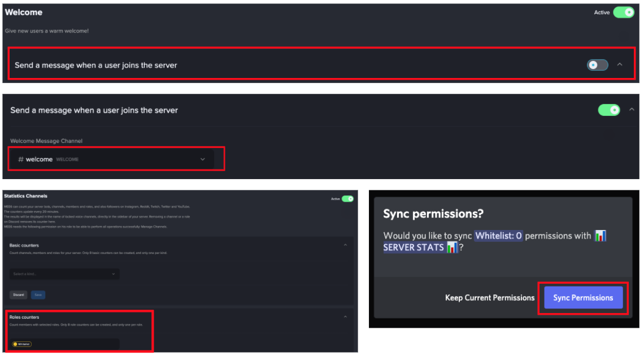644x356 pixels.
Task: Click the 'Whitelist: 0' channel mention
Action: [x=498, y=236]
